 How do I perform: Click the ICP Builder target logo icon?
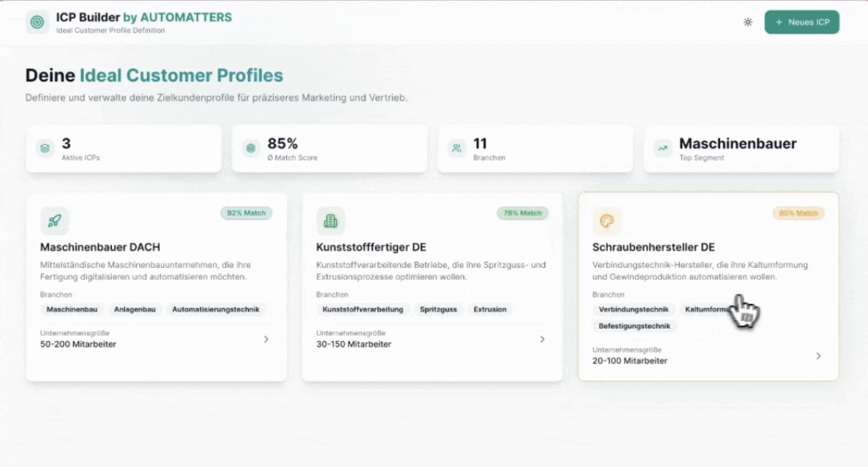(37, 22)
